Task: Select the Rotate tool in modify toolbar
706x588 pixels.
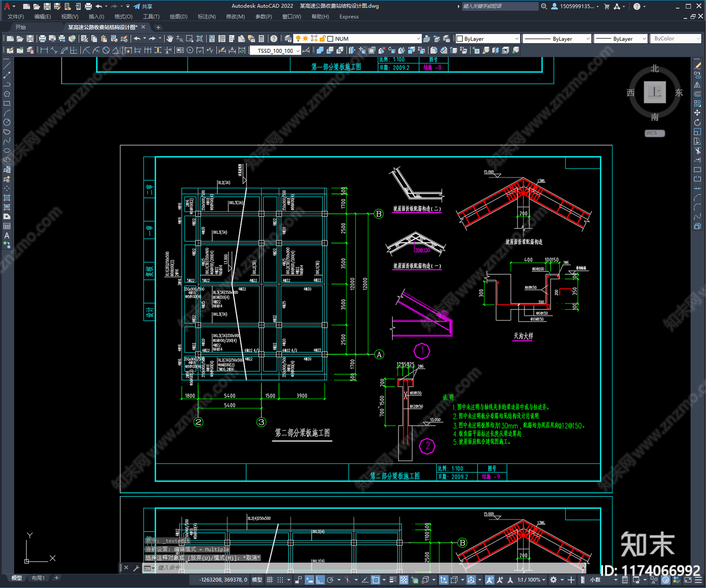Action: pyautogui.click(x=697, y=122)
